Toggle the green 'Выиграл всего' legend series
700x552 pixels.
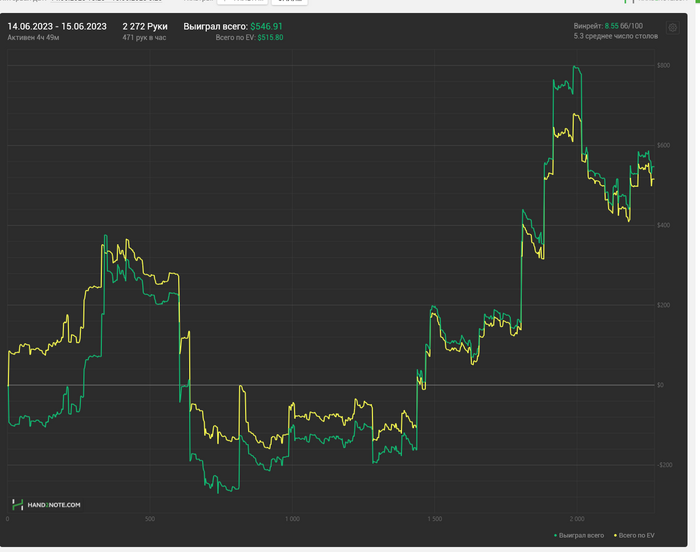579,535
